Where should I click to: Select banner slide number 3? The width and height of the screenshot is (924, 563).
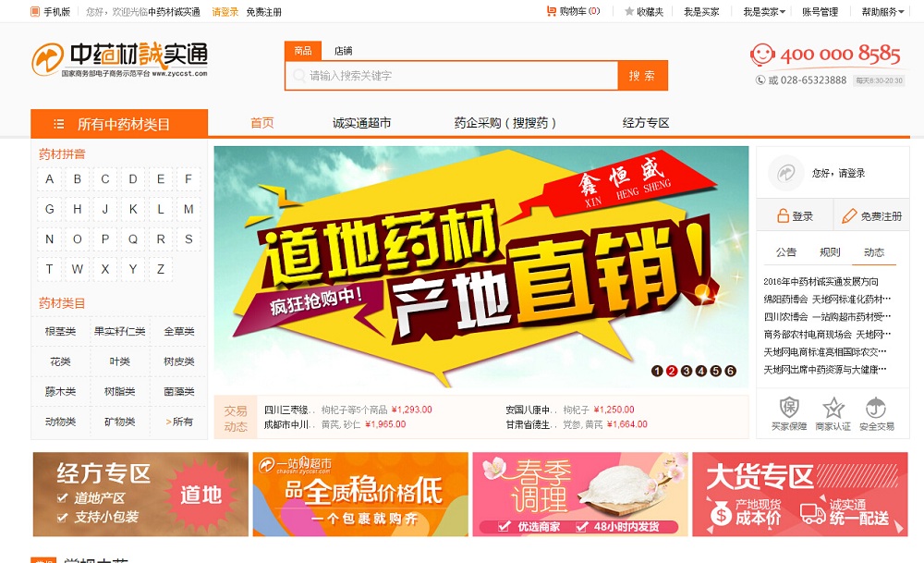[687, 371]
